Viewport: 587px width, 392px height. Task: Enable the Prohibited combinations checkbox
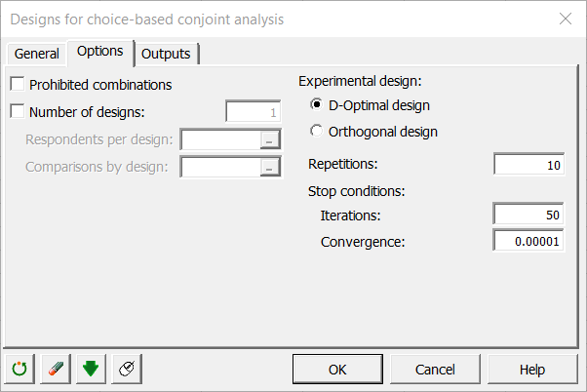[18, 84]
